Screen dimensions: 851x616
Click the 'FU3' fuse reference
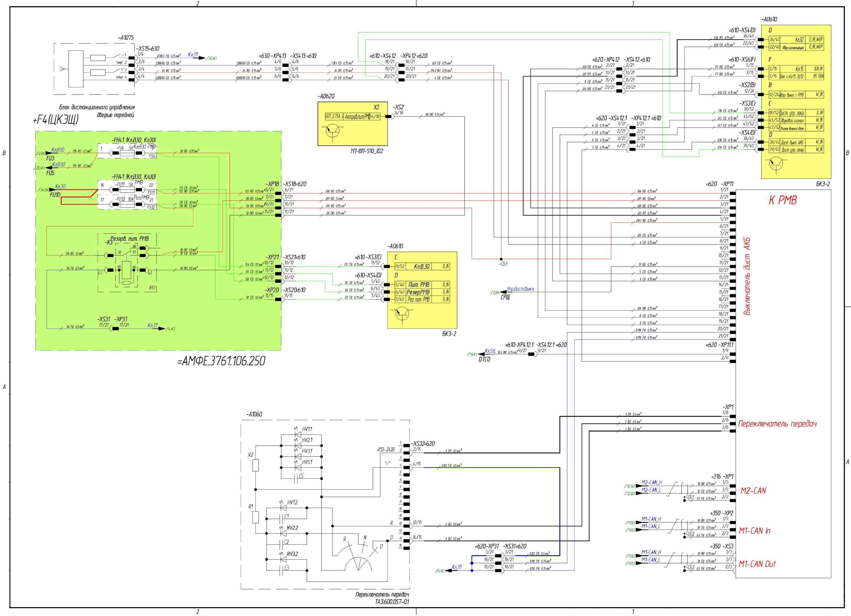coord(50,158)
